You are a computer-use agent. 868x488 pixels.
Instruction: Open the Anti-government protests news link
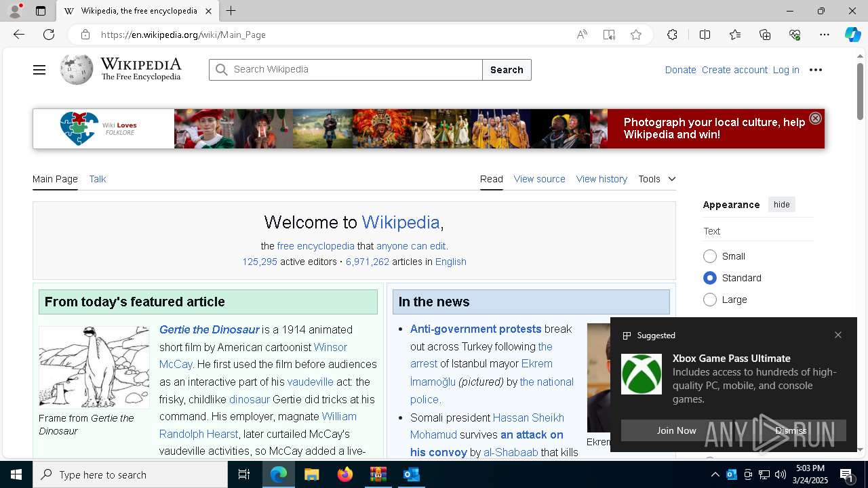(475, 329)
